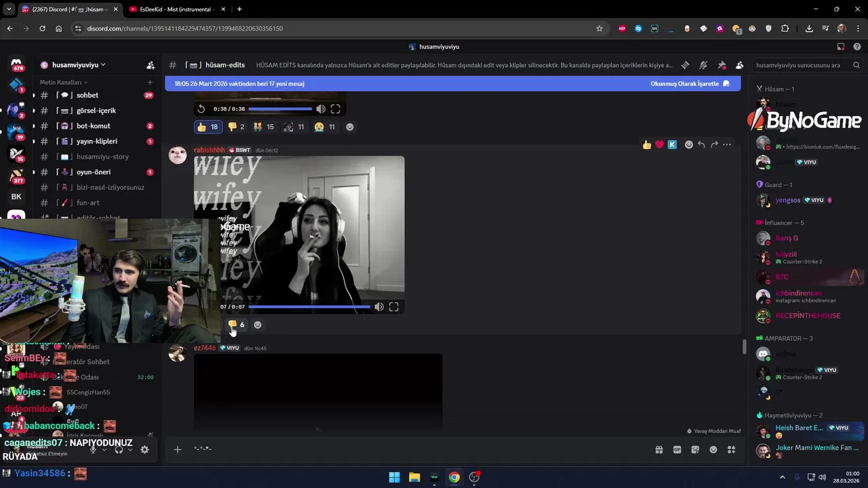Click rabishhhh's avatar

(x=178, y=155)
